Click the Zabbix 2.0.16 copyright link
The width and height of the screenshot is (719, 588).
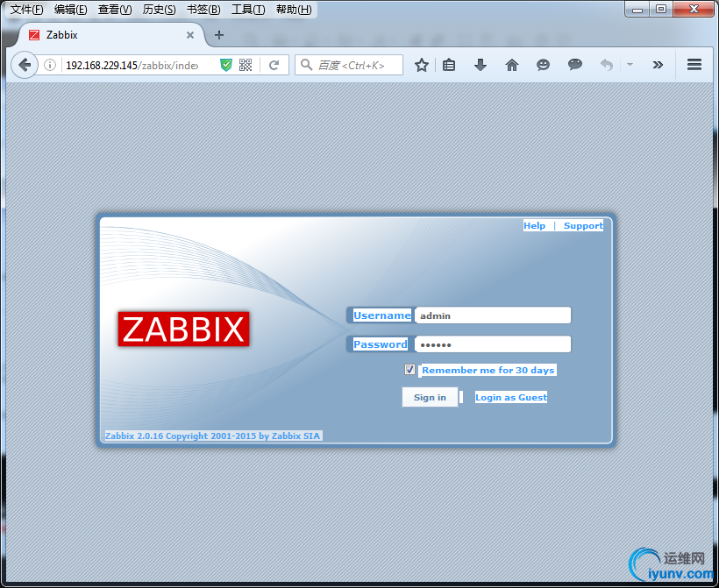[212, 436]
